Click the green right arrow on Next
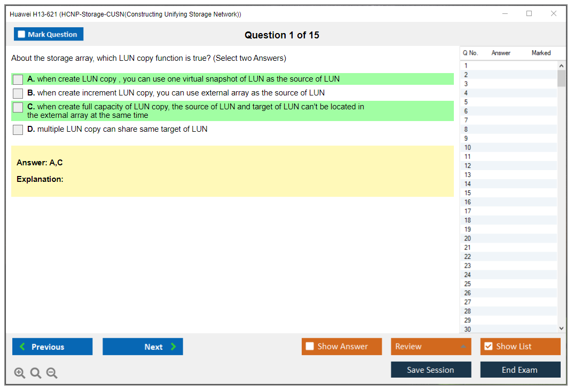574x392 pixels. tap(173, 347)
